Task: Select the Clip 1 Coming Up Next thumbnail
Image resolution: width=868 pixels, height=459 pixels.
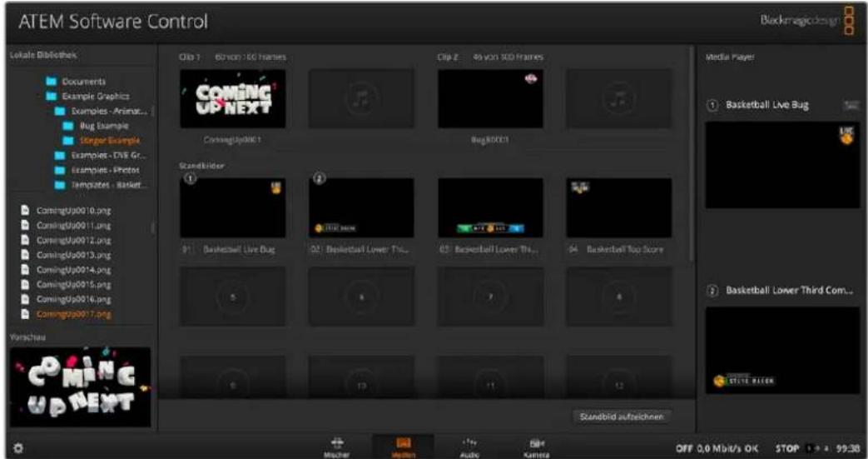Action: [x=232, y=98]
